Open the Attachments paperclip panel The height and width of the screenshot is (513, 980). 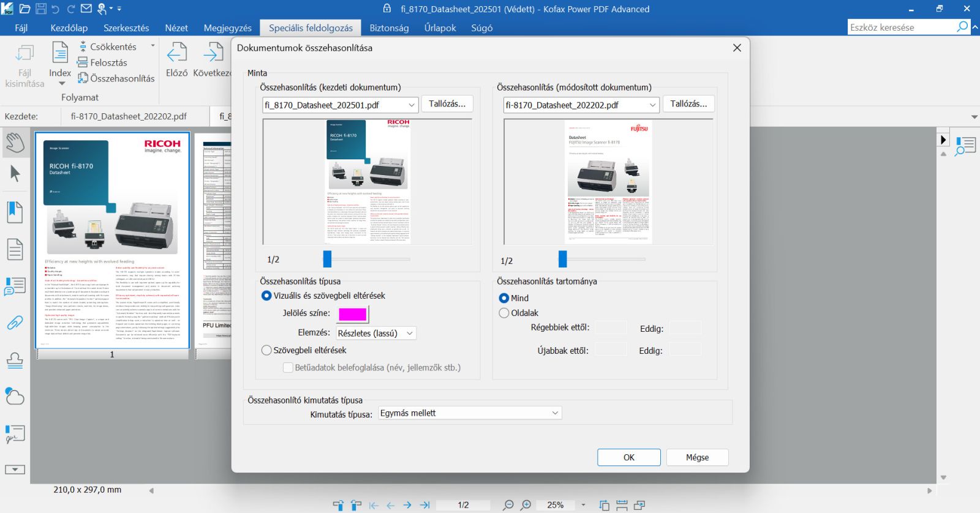click(15, 323)
